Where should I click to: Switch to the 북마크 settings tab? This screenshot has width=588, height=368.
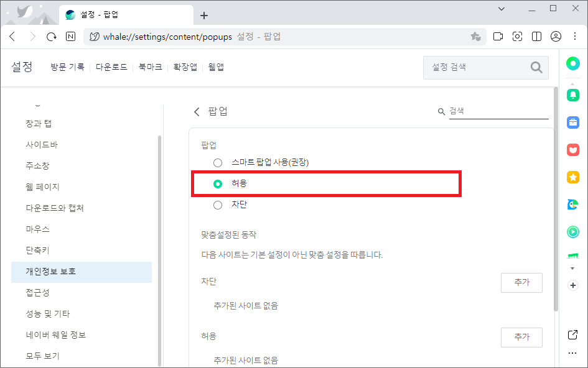pyautogui.click(x=151, y=67)
